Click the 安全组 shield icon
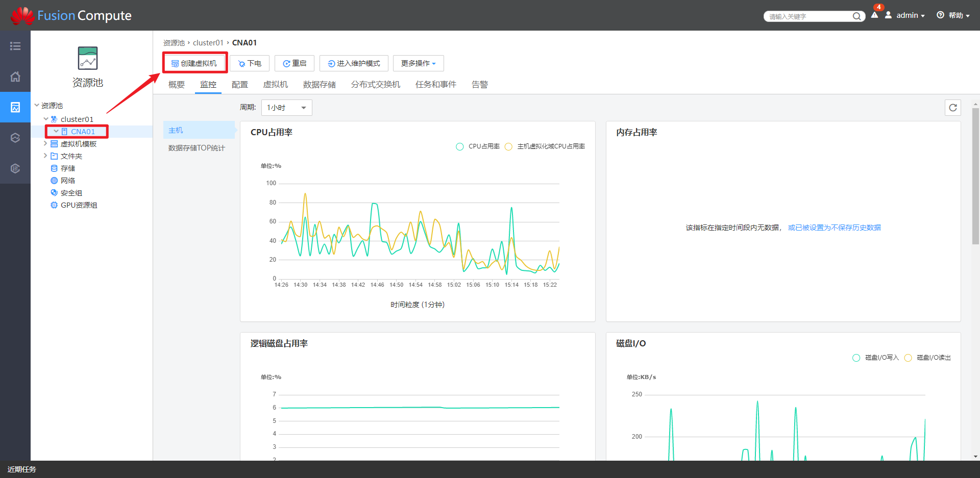This screenshot has width=980, height=478. [x=54, y=193]
